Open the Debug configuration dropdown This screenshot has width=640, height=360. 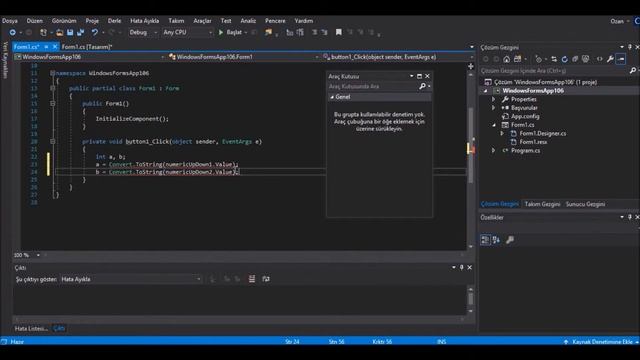tap(143, 32)
